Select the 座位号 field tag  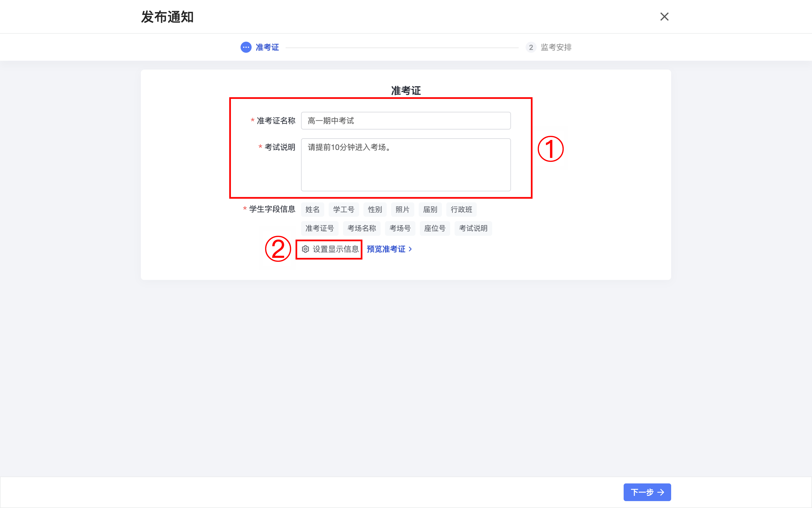(x=435, y=229)
